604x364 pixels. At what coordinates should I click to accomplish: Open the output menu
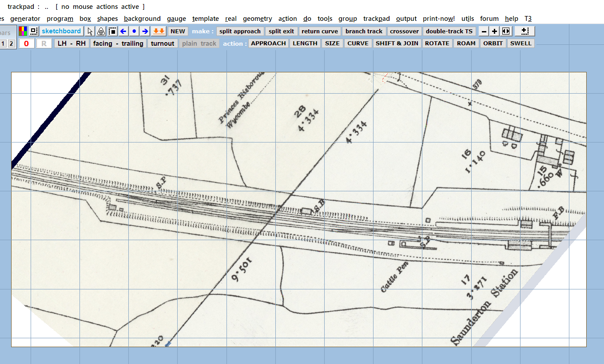(x=406, y=19)
